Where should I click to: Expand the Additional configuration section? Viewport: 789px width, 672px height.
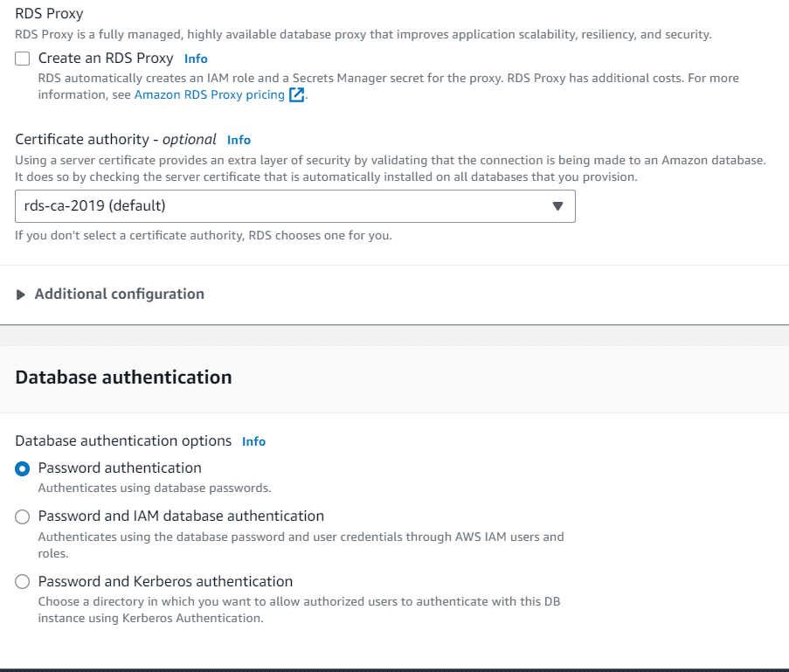click(x=110, y=294)
